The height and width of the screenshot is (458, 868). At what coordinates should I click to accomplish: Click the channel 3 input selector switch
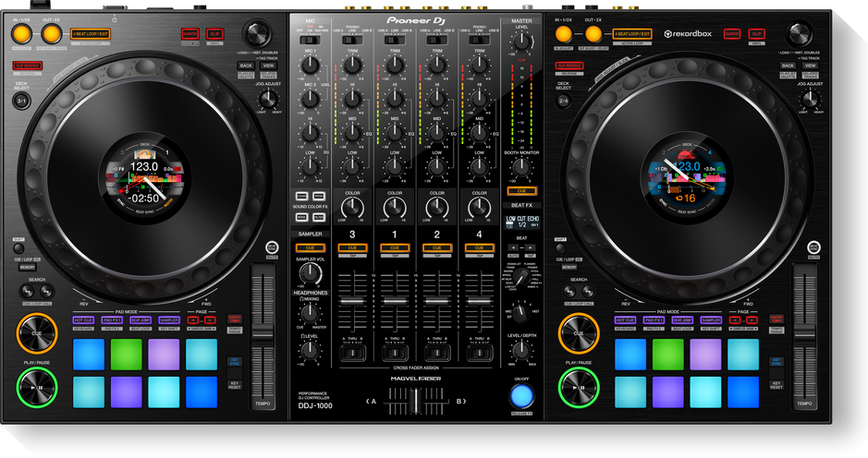(x=352, y=40)
